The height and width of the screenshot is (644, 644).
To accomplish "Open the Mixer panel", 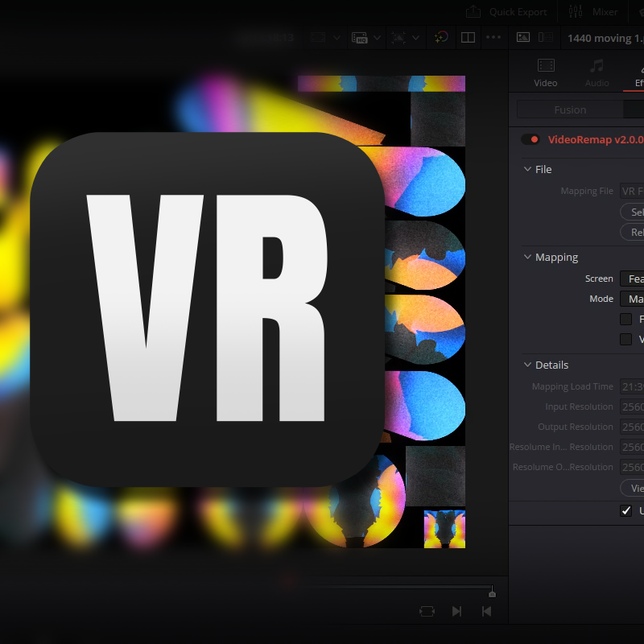I will point(593,12).
